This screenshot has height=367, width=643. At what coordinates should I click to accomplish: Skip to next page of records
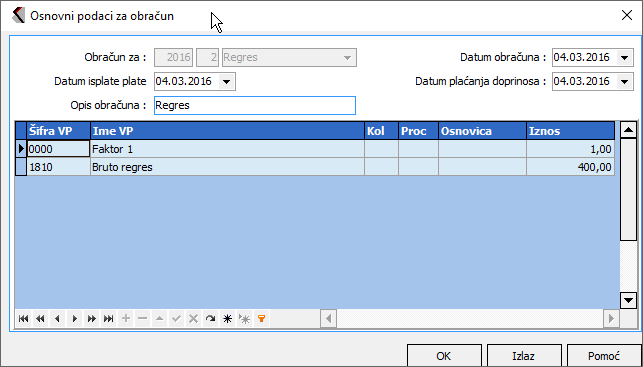point(91,319)
